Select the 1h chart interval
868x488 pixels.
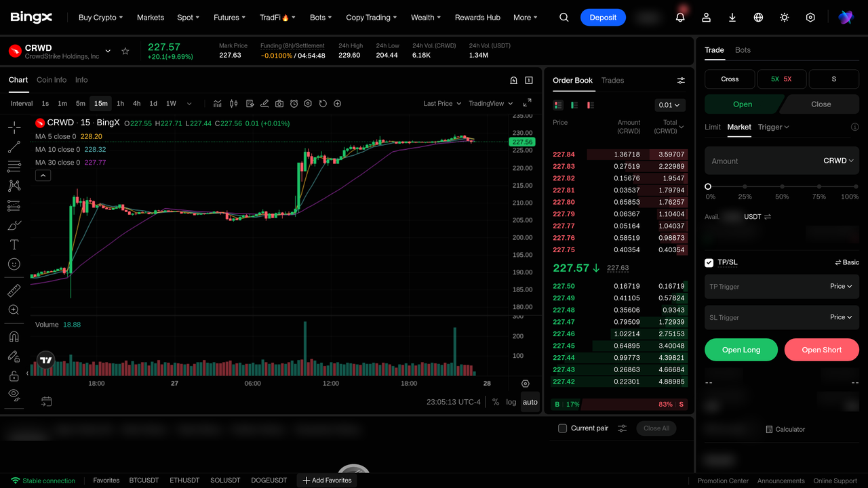click(120, 104)
